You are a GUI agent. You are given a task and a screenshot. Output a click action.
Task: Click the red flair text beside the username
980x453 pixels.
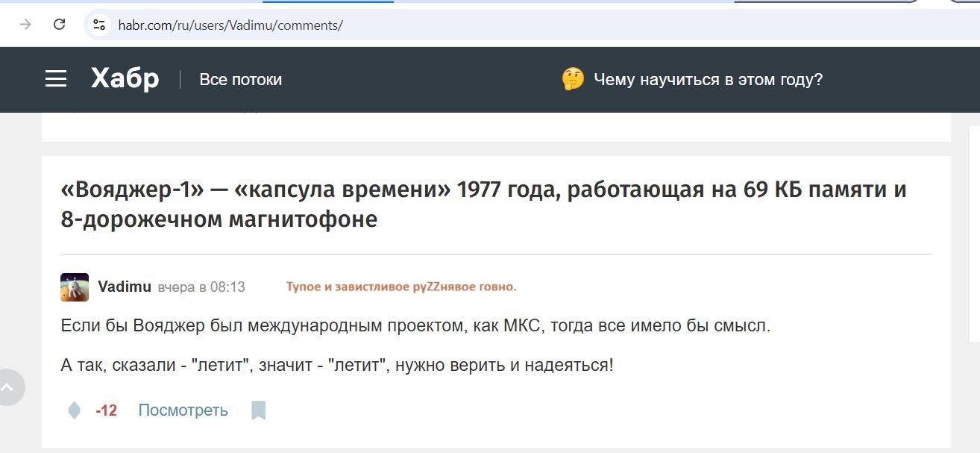401,286
